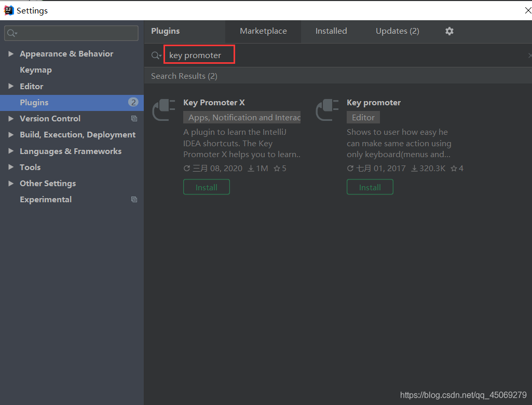Screen dimensions: 532x405
Task: Click the Apps, Notification and Interaction tag
Action: click(242, 117)
